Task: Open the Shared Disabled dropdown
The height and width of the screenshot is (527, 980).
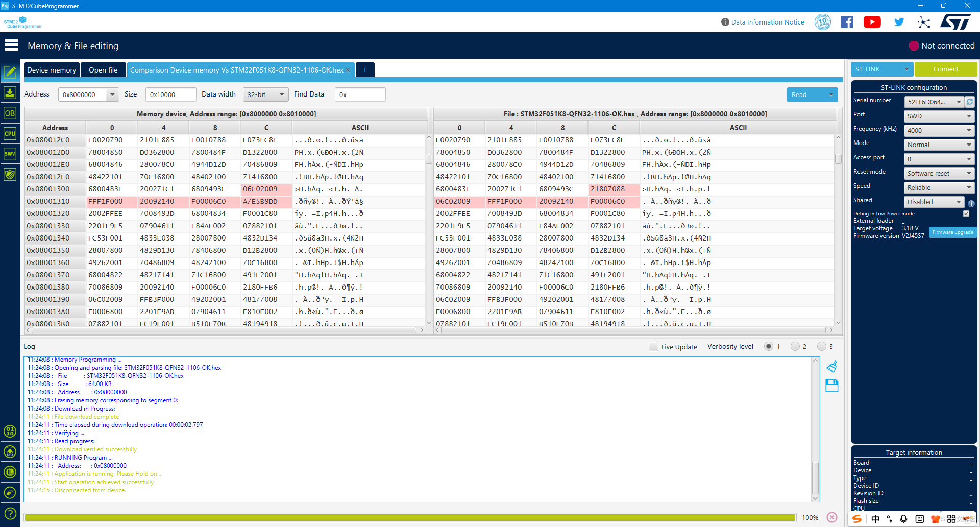Action: [934, 202]
